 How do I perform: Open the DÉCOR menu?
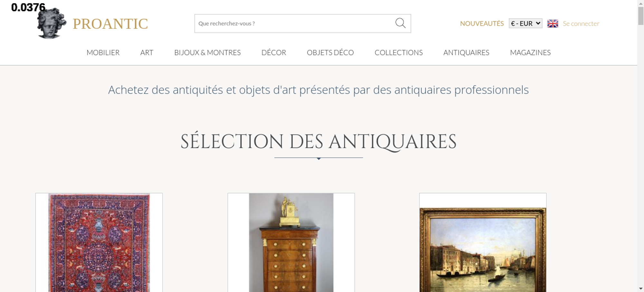point(274,52)
